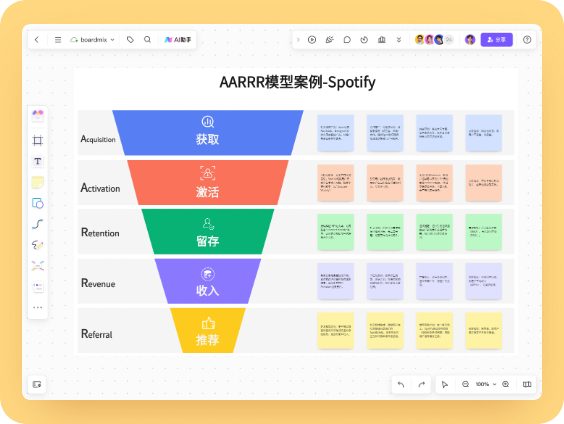Select the title AARRR模型案例-Spotify
The image size is (564, 424).
(297, 82)
